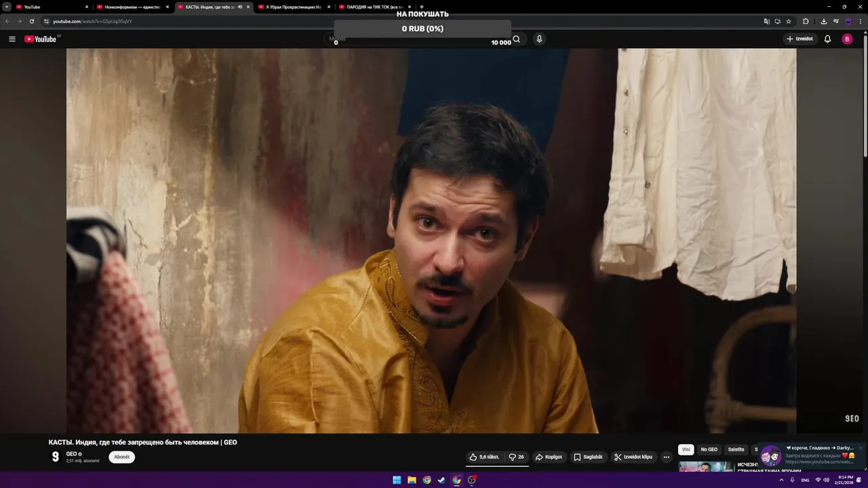Screen dimensions: 868x488
Task: Open YouTube notifications bell
Action: pos(827,39)
